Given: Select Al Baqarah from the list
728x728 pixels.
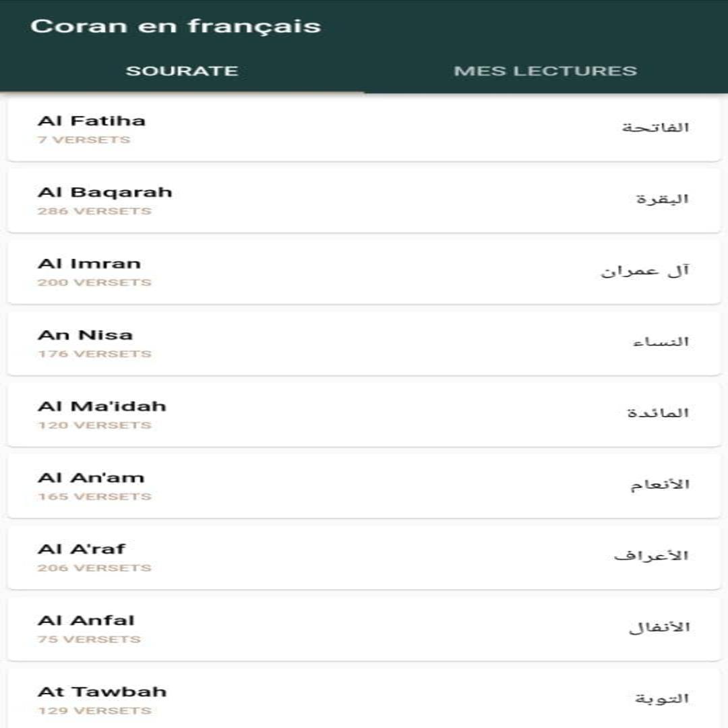Looking at the screenshot, I should tap(364, 201).
